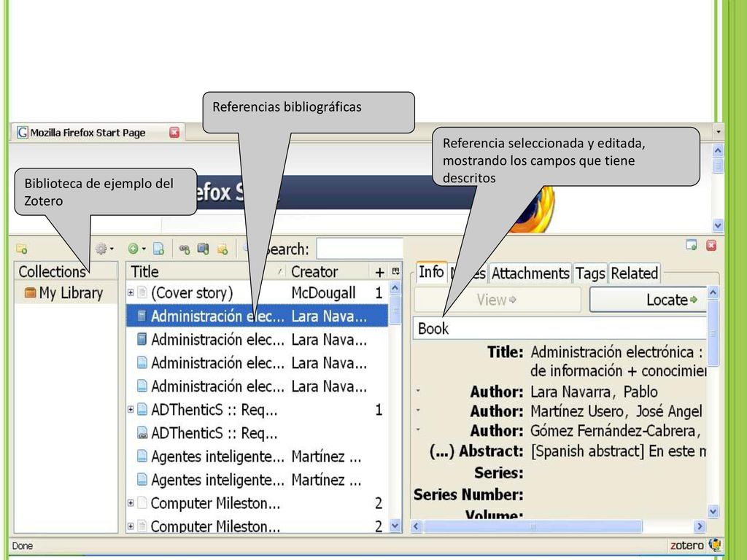This screenshot has width=747, height=560.
Task: Open creator type arrow for Martínez Usero author
Action: [418, 410]
